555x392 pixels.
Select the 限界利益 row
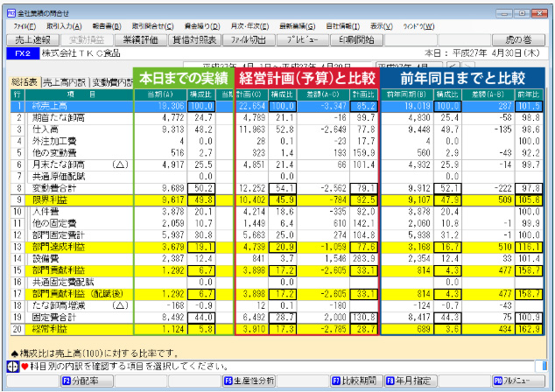coord(277,200)
